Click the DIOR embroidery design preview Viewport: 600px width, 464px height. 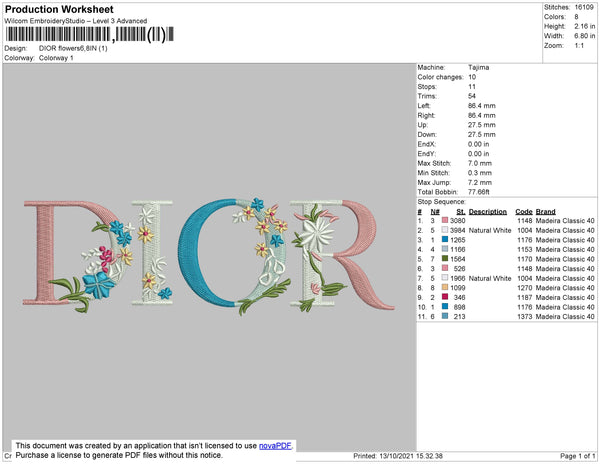pos(209,256)
